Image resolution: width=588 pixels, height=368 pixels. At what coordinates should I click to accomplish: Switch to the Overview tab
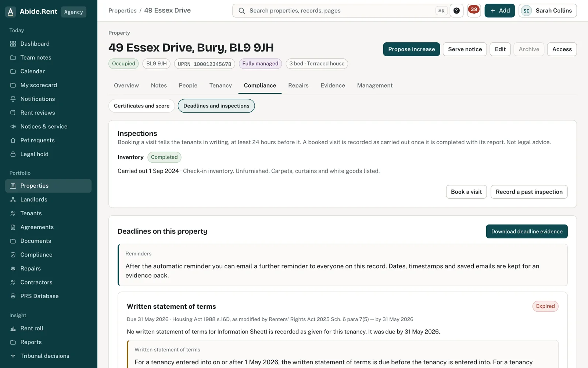coord(126,85)
